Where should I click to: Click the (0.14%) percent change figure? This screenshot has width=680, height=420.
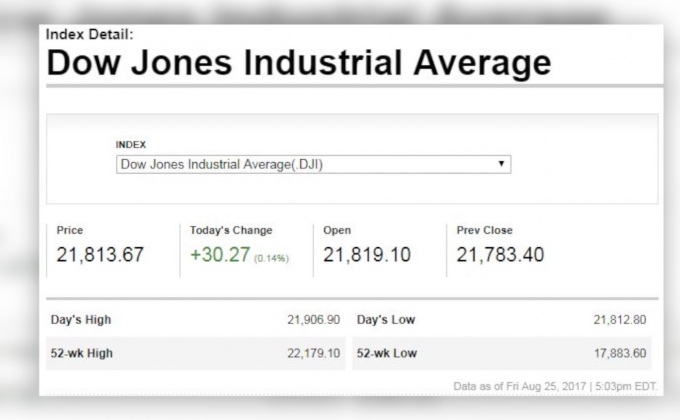click(x=270, y=259)
